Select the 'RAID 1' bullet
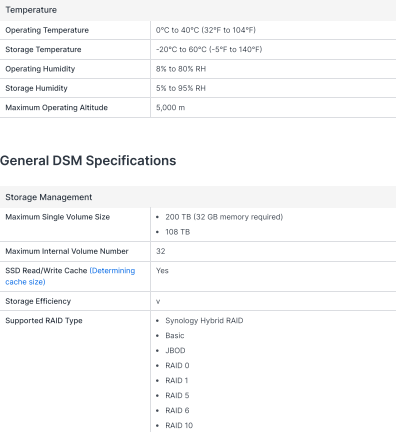The height and width of the screenshot is (432, 397). (177, 380)
